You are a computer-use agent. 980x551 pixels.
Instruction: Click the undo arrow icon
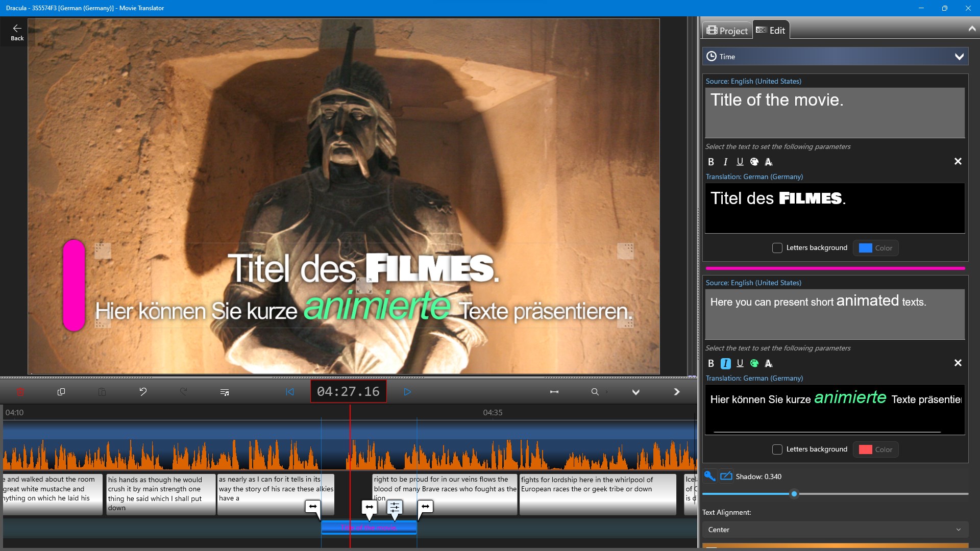click(143, 392)
